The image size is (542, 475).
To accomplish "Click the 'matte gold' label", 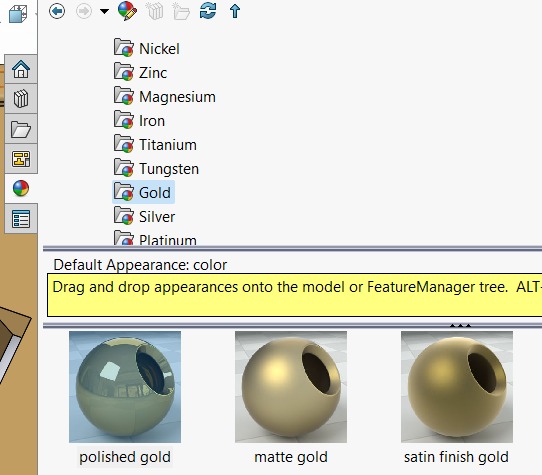I will click(x=291, y=457).
